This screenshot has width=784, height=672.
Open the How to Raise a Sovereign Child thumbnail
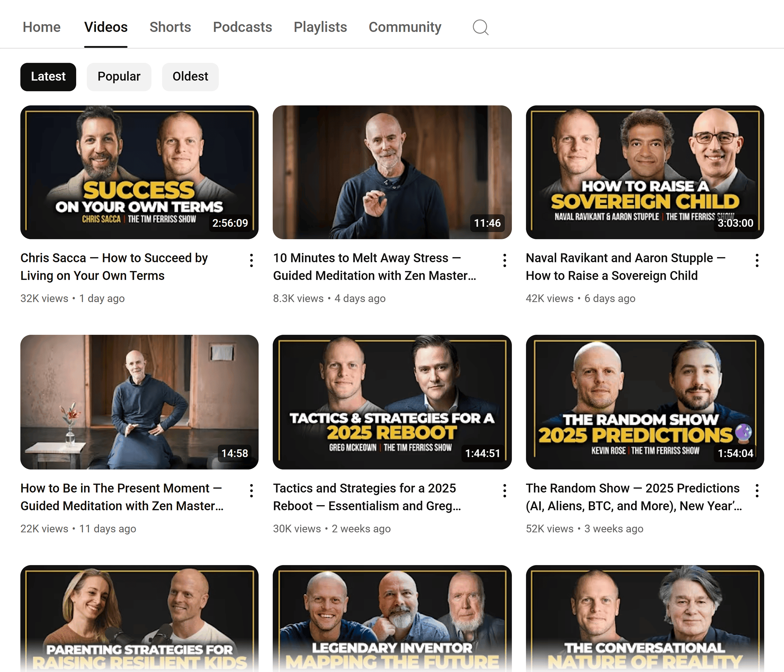click(x=645, y=172)
